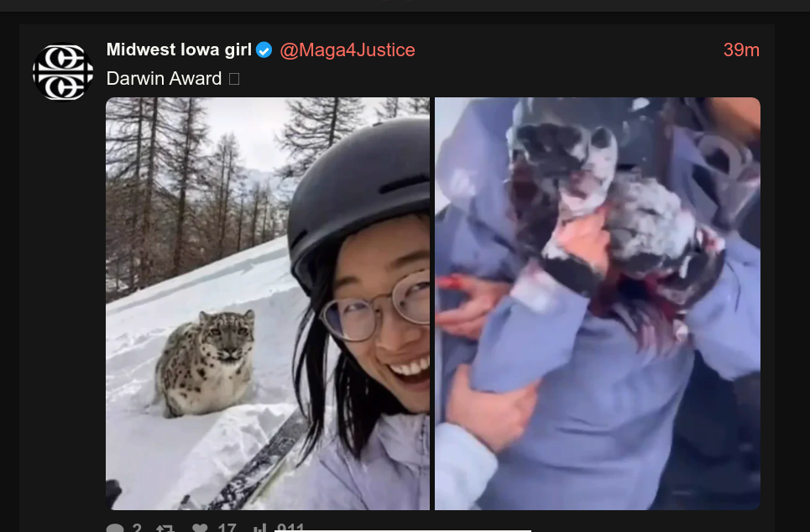Click the like count showing 17
The height and width of the screenshot is (532, 810).
point(227,527)
